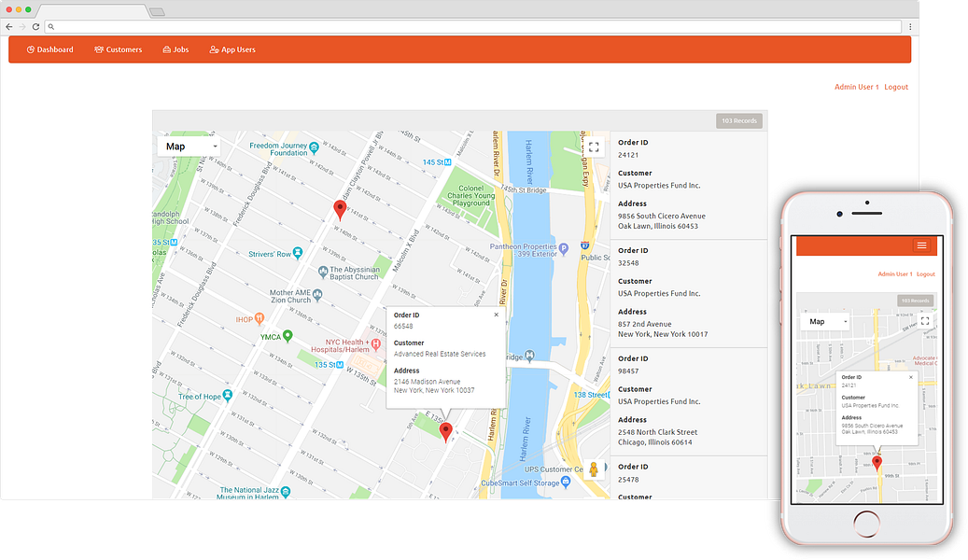
Task: Click 2146 Madison Avenue in popup
Action: [428, 382]
